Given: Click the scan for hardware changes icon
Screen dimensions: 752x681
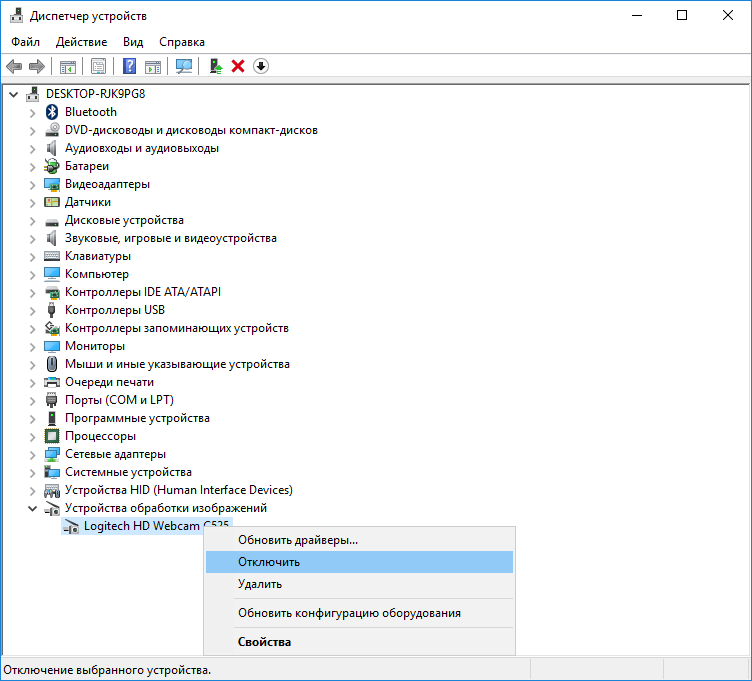Looking at the screenshot, I should [184, 66].
